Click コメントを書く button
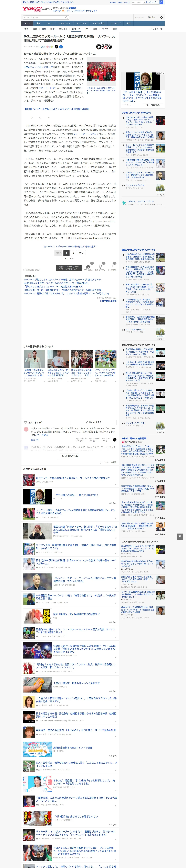Viewport: 186px width, 868px height. [93, 422]
